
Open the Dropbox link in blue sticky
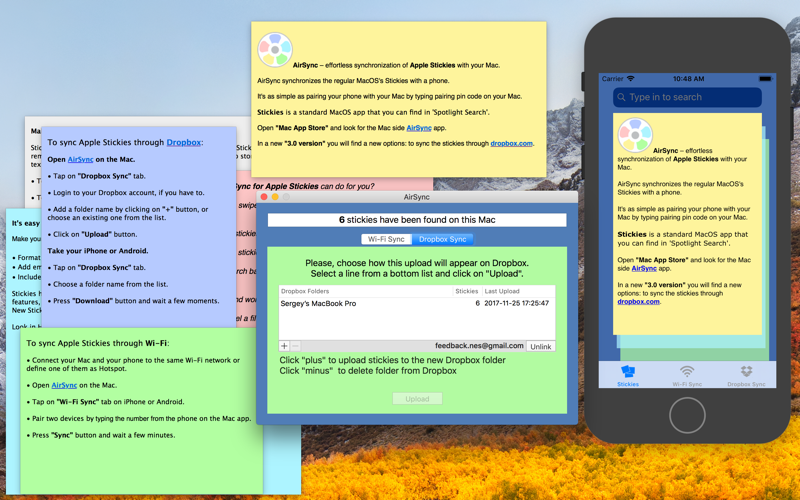pos(184,142)
